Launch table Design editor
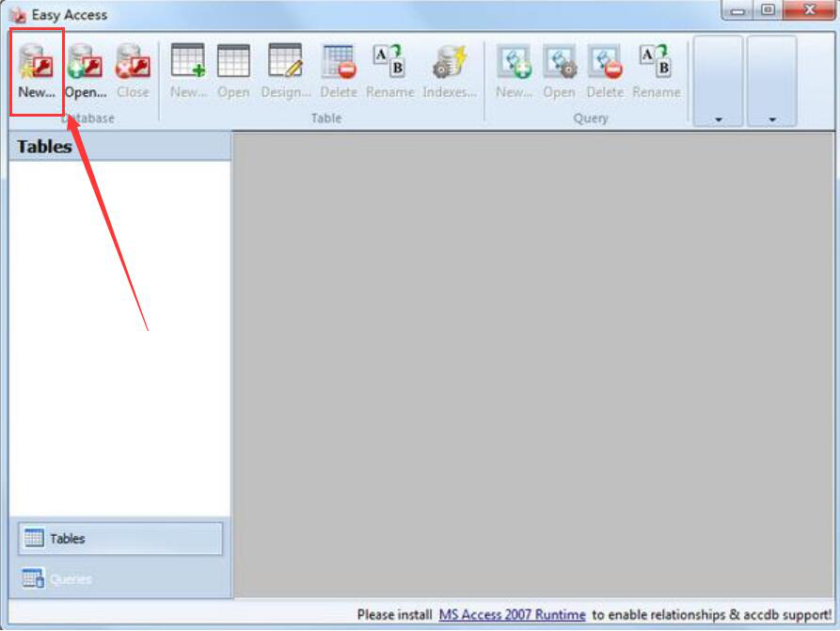This screenshot has width=840, height=631. coord(286,71)
